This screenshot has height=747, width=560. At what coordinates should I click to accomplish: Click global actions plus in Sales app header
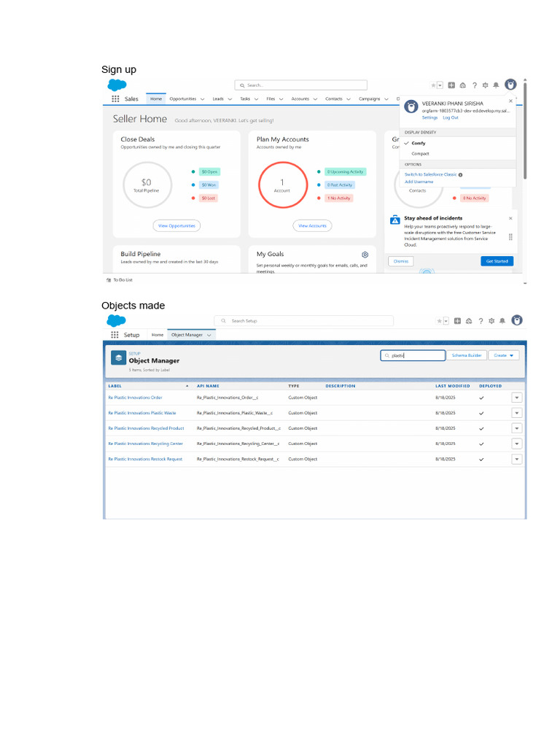[x=451, y=85]
